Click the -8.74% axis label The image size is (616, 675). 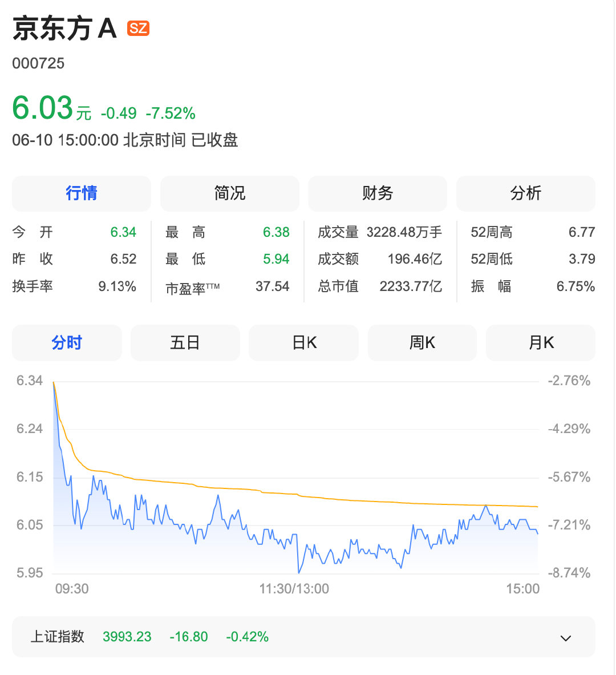point(569,573)
